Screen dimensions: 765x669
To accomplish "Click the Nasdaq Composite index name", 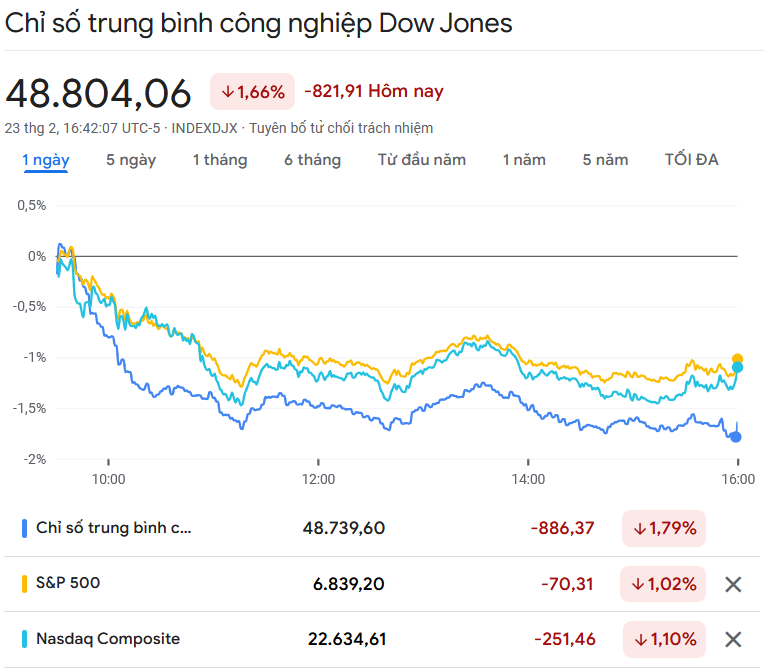I will point(108,638).
